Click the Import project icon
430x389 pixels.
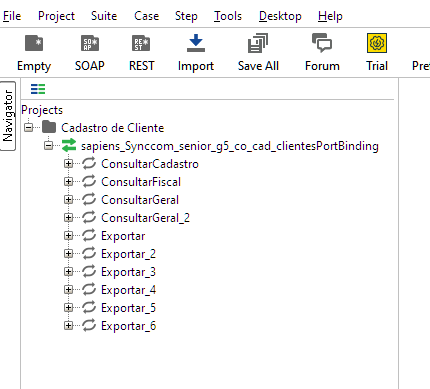point(196,43)
